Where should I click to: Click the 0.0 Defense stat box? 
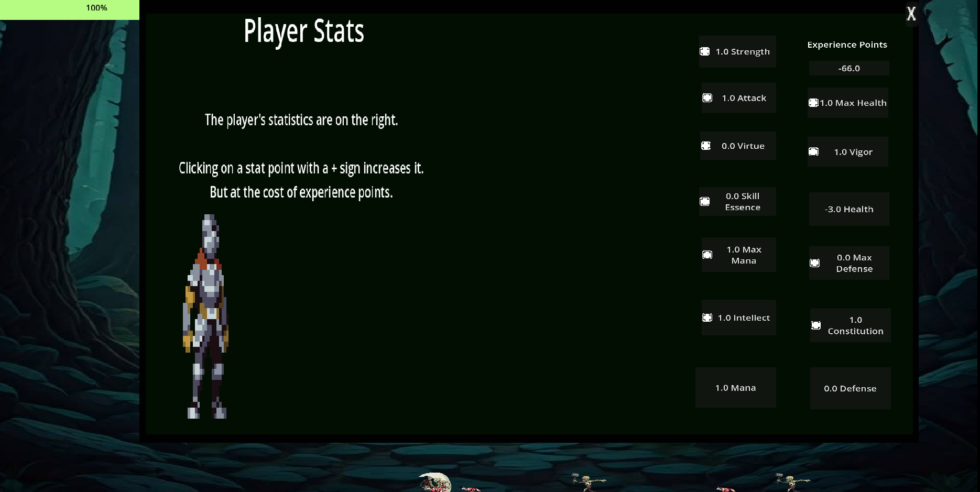tap(850, 388)
